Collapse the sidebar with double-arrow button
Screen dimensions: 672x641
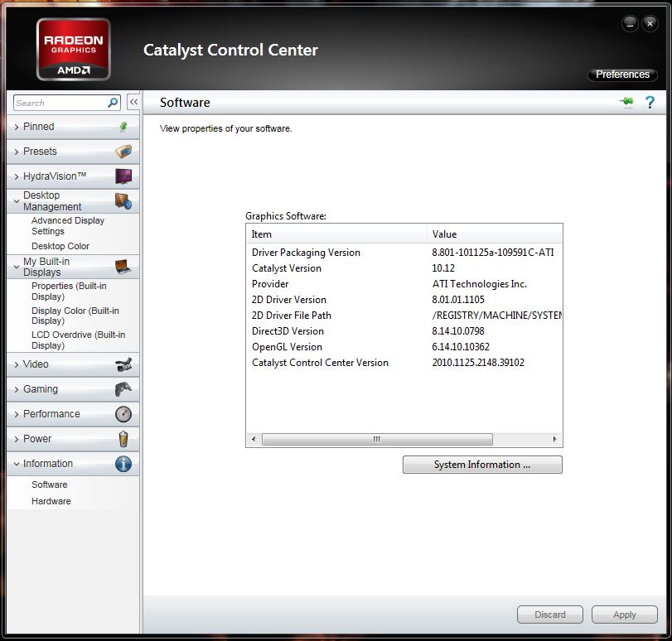133,102
